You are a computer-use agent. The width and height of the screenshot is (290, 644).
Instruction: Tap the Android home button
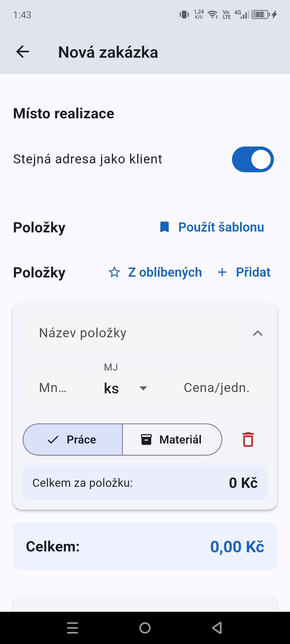point(145,628)
